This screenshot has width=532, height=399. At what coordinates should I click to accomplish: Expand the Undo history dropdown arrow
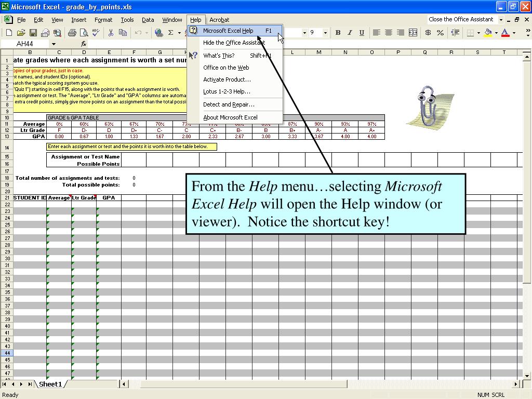(147, 33)
